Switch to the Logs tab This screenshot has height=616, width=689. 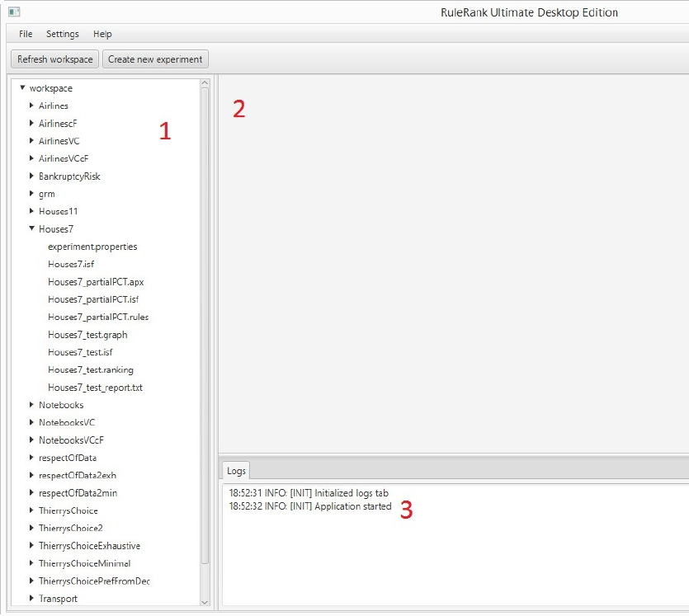[236, 471]
